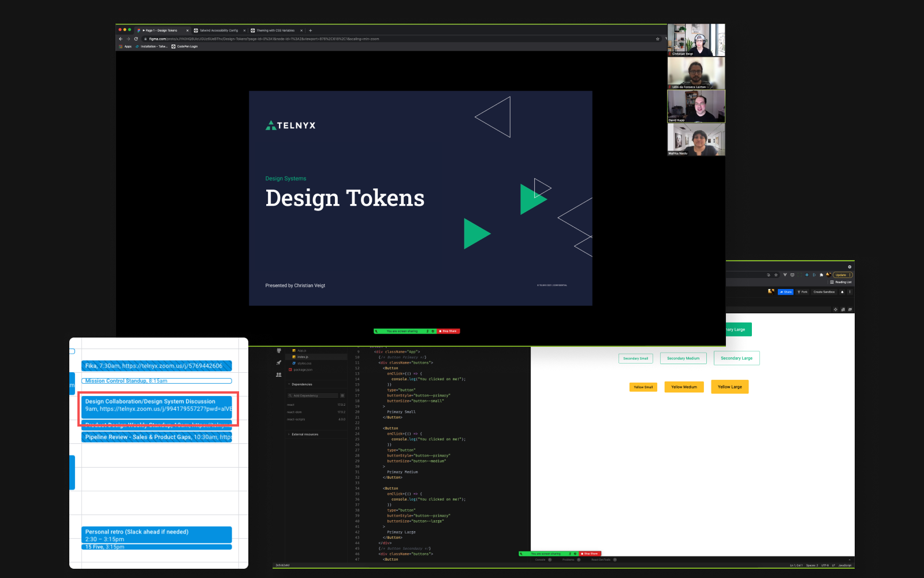The width and height of the screenshot is (924, 578).
Task: Switch to Page 1 - Design Tokens tab
Action: pyautogui.click(x=163, y=30)
